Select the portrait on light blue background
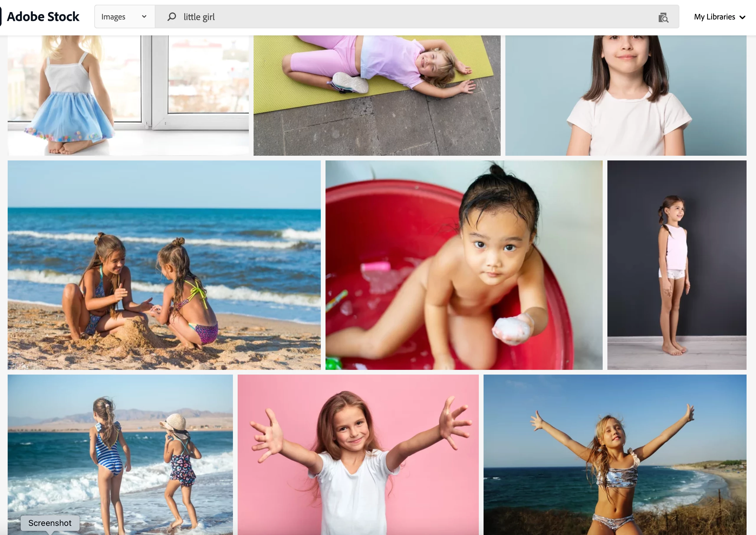This screenshot has width=756, height=535. pyautogui.click(x=626, y=95)
